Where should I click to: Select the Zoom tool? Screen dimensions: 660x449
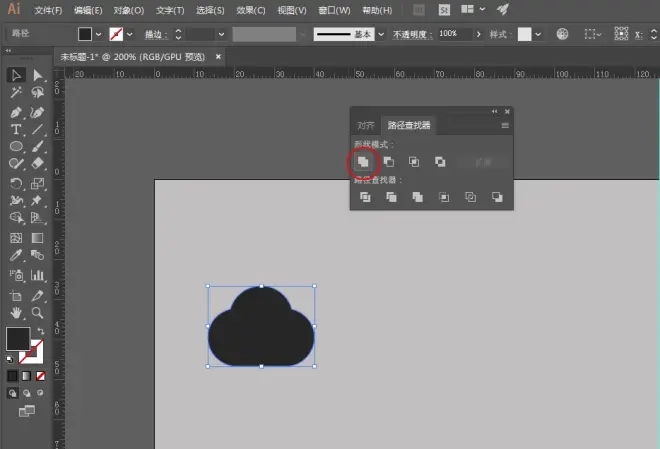[x=37, y=313]
